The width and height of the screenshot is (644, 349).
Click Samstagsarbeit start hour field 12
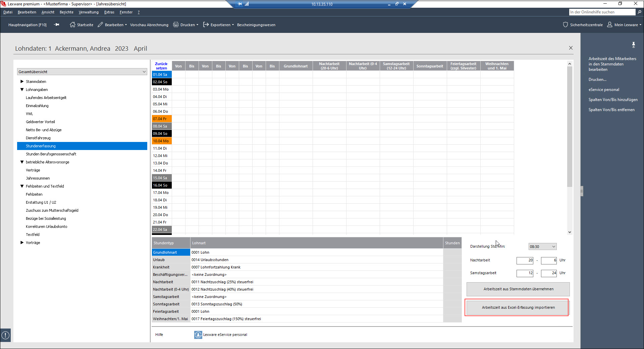tap(525, 273)
